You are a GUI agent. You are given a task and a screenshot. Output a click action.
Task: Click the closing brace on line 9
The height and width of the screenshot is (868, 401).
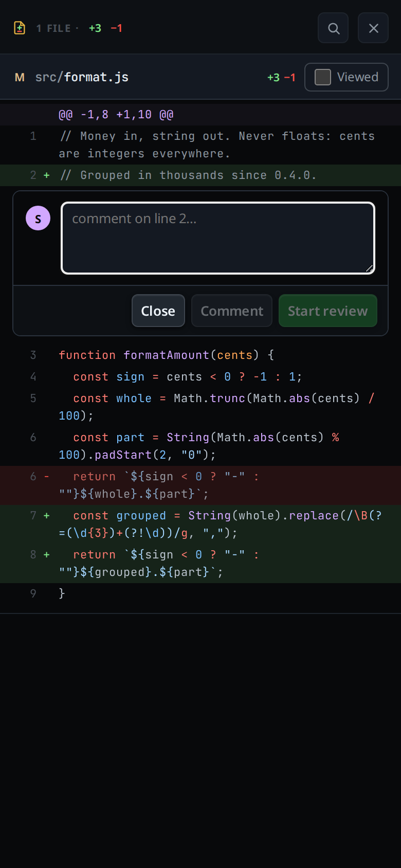(x=62, y=593)
